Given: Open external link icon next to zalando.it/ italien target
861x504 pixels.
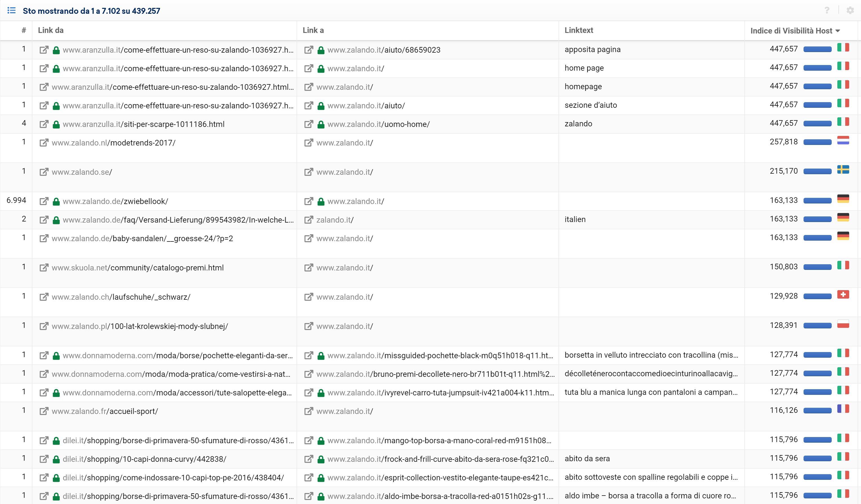Looking at the screenshot, I should click(308, 219).
